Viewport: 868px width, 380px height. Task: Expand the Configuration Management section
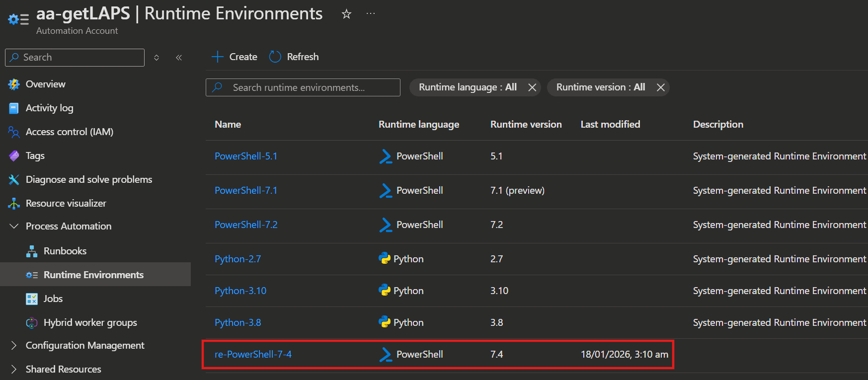click(14, 345)
